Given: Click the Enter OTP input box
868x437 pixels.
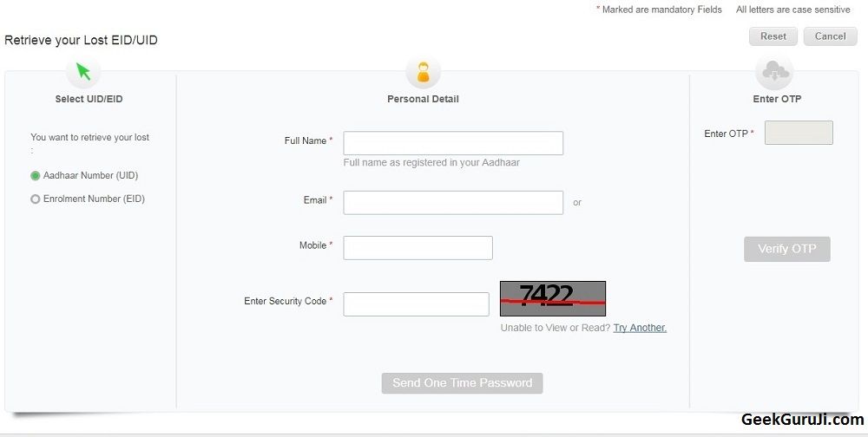Looking at the screenshot, I should 798,133.
